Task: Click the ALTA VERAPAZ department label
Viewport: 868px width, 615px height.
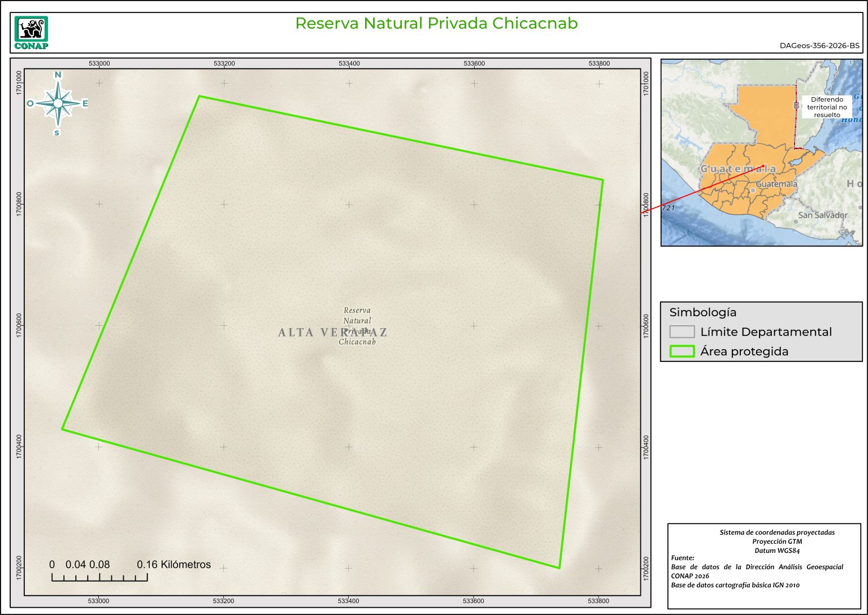Action: click(332, 333)
